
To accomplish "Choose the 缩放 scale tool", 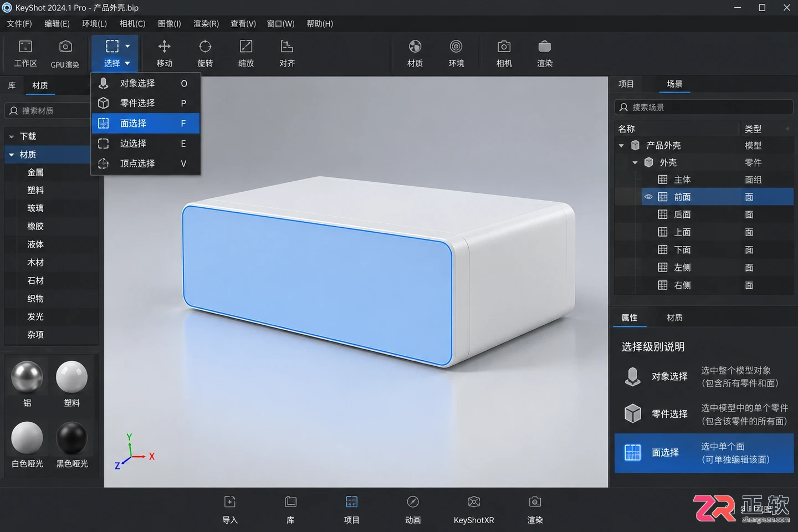I will click(246, 54).
